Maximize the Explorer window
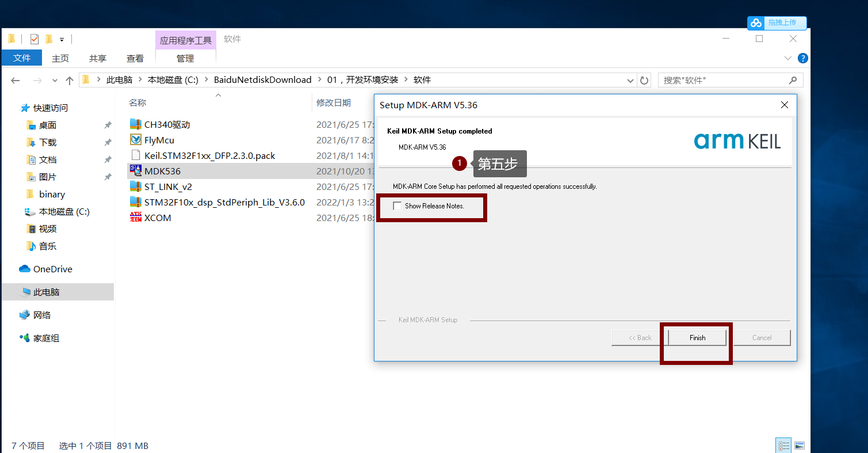Viewport: 868px width, 453px height. pos(759,39)
